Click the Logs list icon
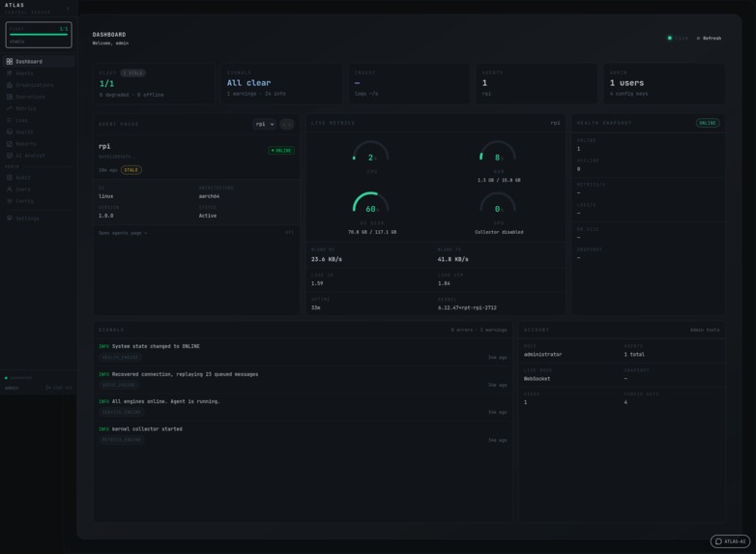Viewport: 756px width, 554px height. pos(9,120)
